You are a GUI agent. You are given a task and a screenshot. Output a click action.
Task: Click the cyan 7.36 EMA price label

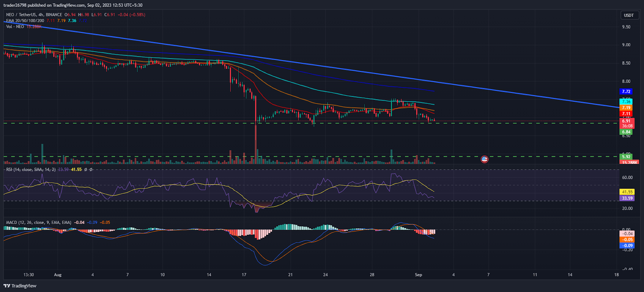(x=626, y=102)
